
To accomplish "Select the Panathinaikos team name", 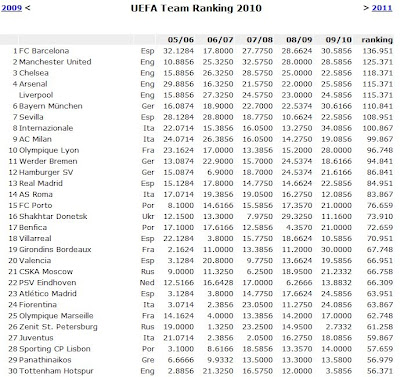I will 45,360.
